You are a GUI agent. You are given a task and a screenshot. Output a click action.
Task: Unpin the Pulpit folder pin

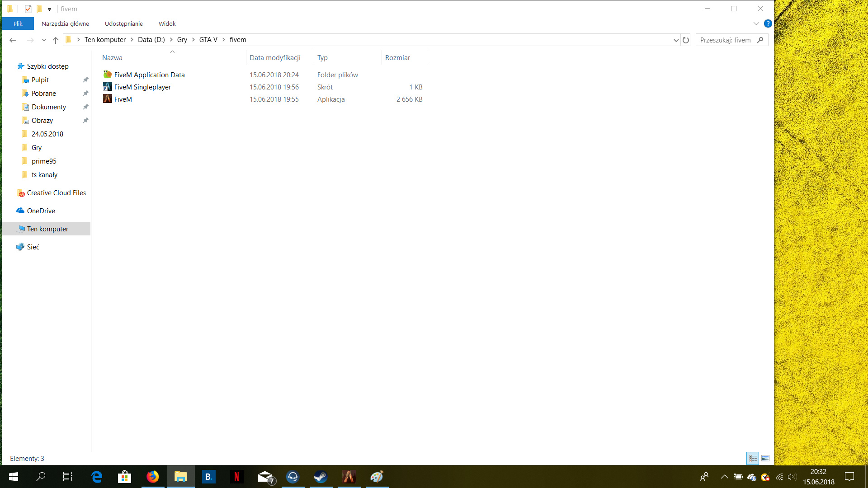click(85, 80)
